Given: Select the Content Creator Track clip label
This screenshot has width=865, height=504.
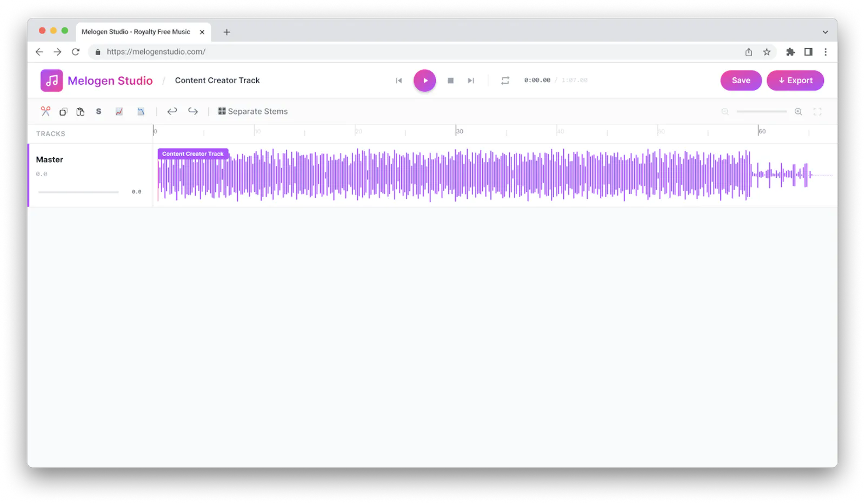Looking at the screenshot, I should (x=193, y=154).
